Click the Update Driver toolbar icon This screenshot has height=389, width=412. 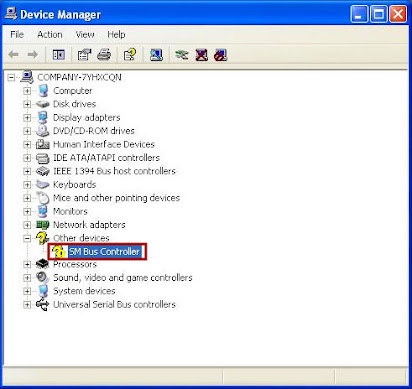coord(182,54)
